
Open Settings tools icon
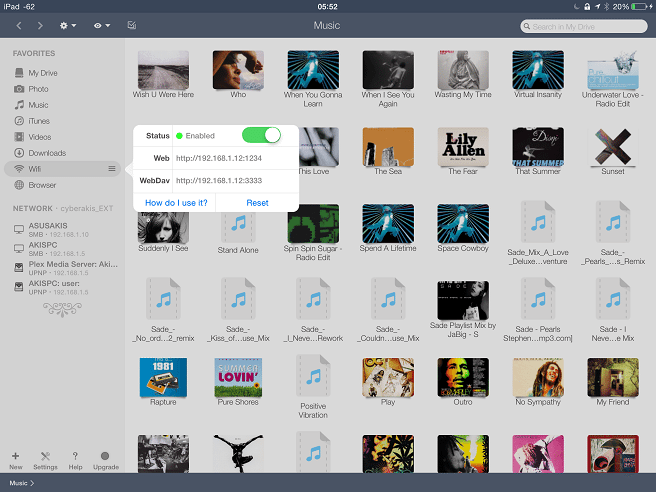point(45,460)
